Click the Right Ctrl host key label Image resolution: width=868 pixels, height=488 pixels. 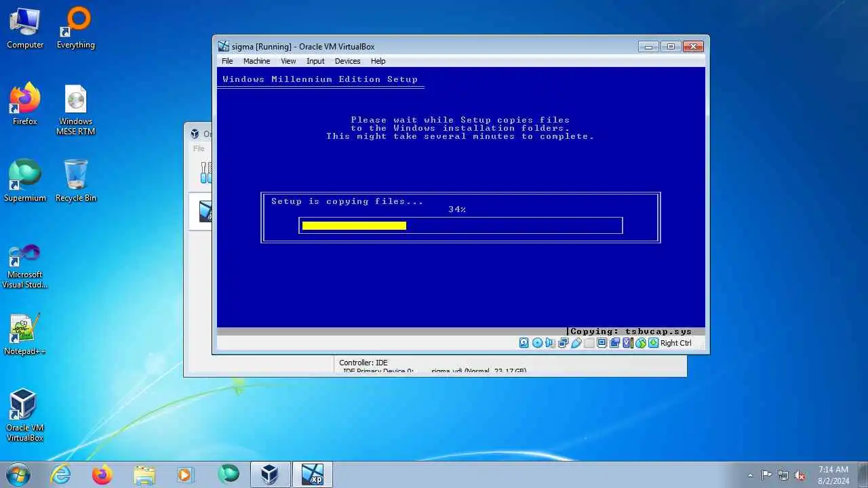(x=675, y=343)
